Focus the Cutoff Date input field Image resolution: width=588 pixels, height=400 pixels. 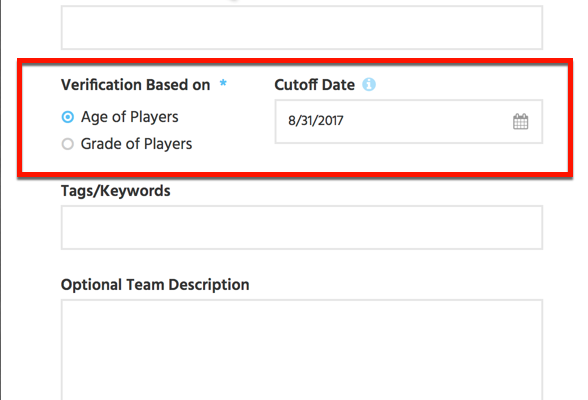pos(409,121)
